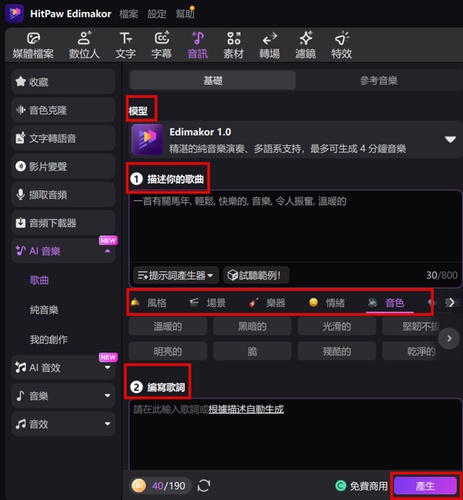Open the 素材 elements library
The height and width of the screenshot is (500, 463).
click(x=234, y=46)
